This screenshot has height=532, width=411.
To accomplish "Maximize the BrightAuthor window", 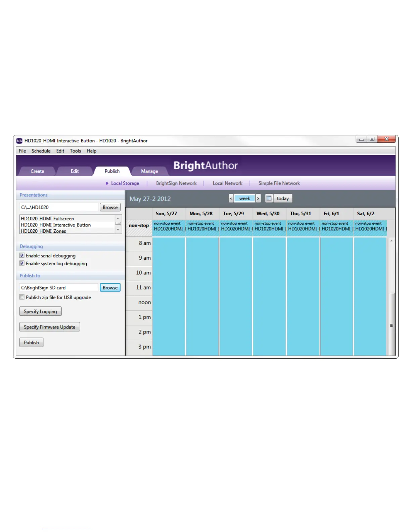I will tap(372, 139).
